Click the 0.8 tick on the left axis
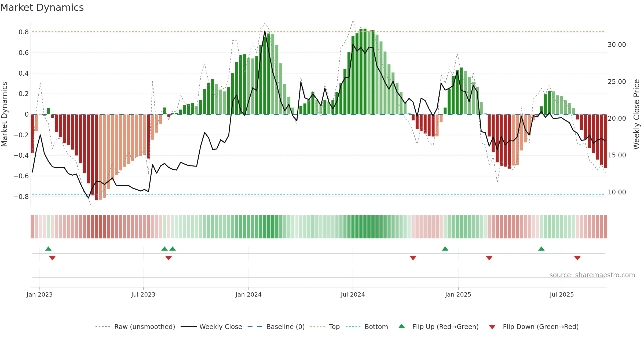The height and width of the screenshot is (362, 644). click(x=24, y=32)
